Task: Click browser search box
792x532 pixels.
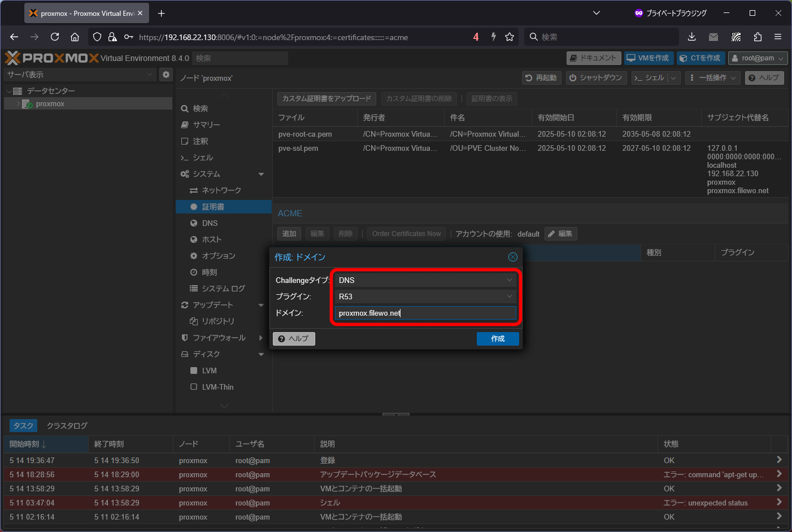Action: click(601, 37)
